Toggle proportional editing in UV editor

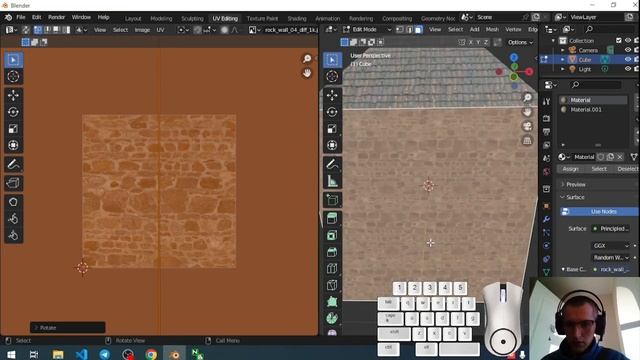[x=224, y=30]
